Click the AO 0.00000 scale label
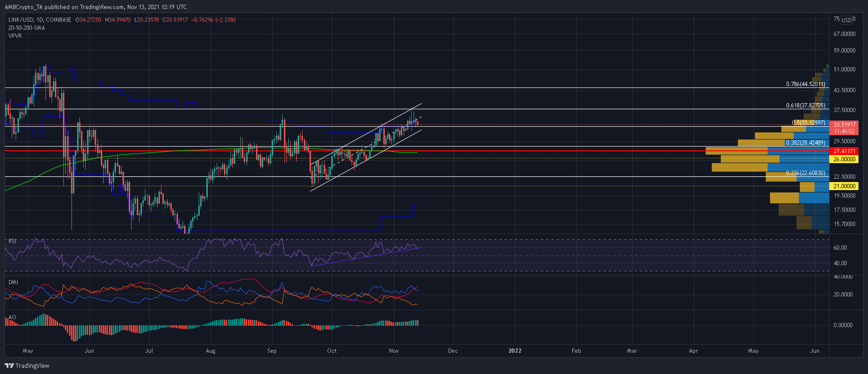This screenshot has height=374, width=868. click(x=843, y=325)
